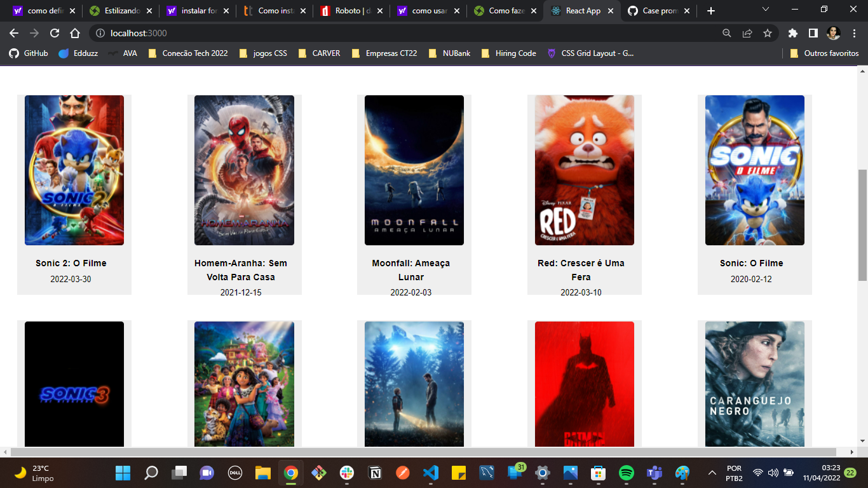Go back to the previous page
This screenshot has width=868, height=488.
pos(14,33)
